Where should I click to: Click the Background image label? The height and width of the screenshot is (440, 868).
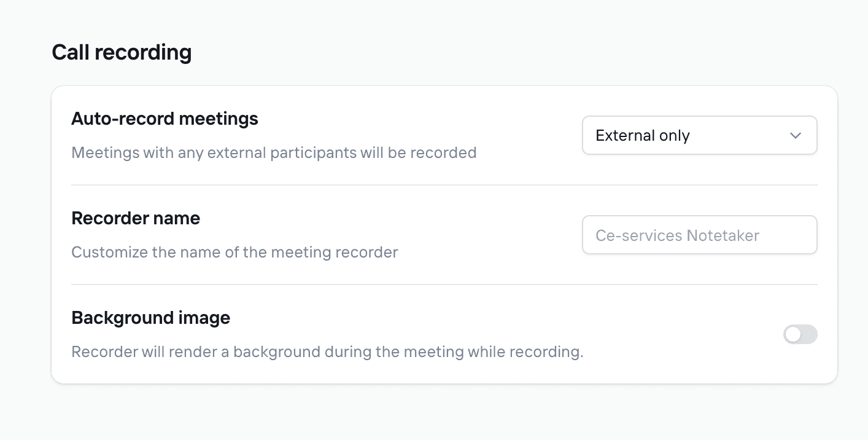click(x=151, y=317)
